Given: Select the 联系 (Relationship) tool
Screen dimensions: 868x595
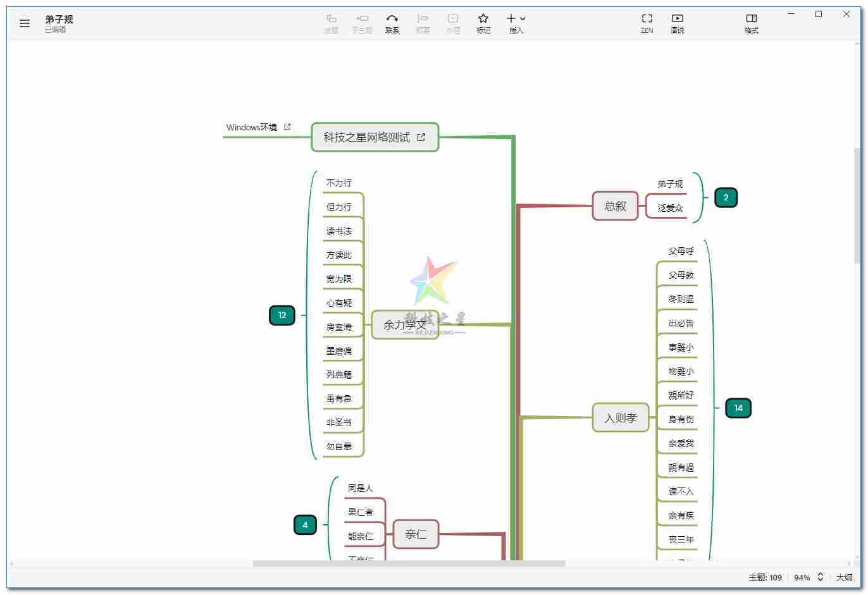Looking at the screenshot, I should 392,23.
